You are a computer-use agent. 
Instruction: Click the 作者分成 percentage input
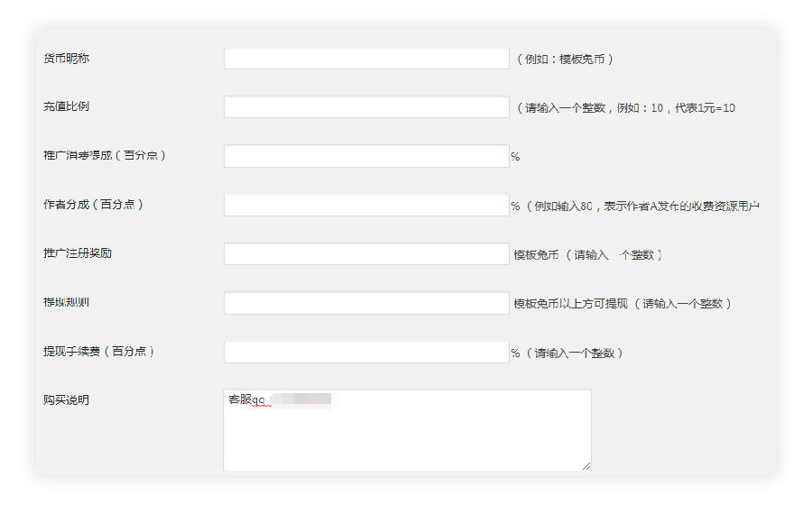coord(366,205)
